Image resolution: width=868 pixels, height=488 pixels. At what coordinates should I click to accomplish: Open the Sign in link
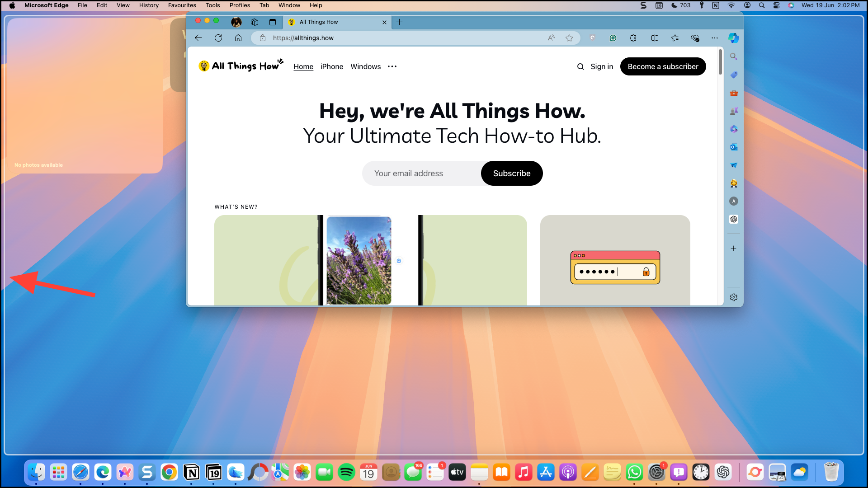(602, 67)
